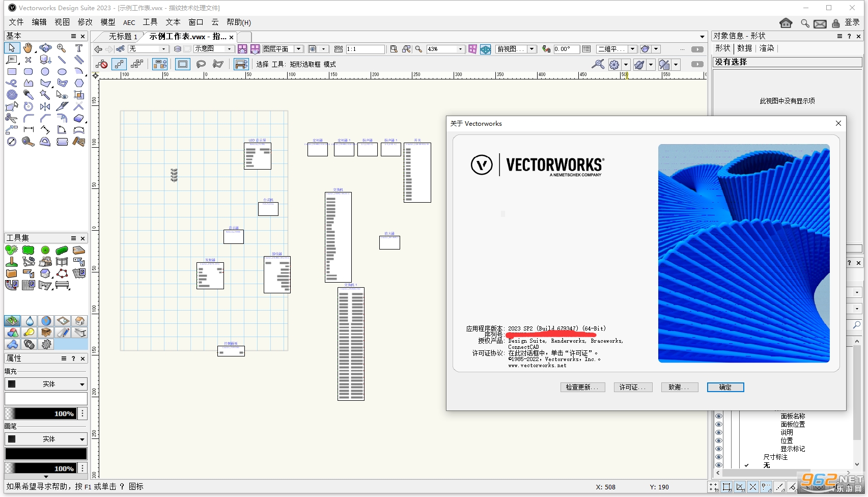
Task: Select the Eraser clip tool
Action: point(79,118)
